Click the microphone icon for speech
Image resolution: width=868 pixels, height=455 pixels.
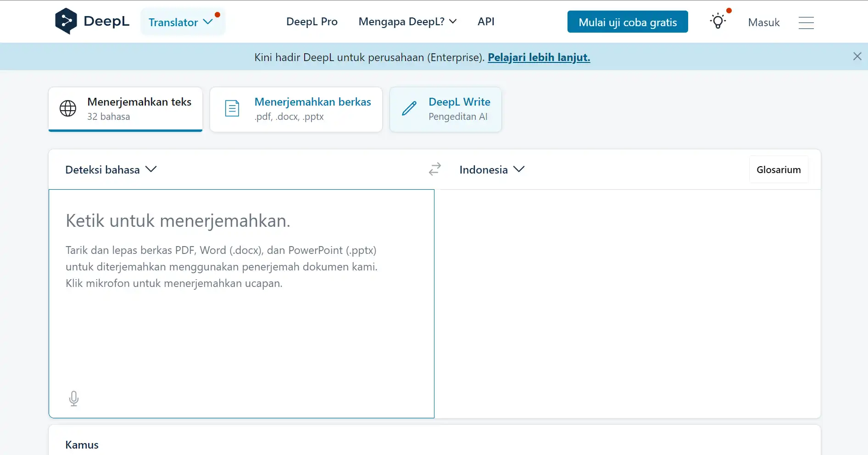pos(74,399)
